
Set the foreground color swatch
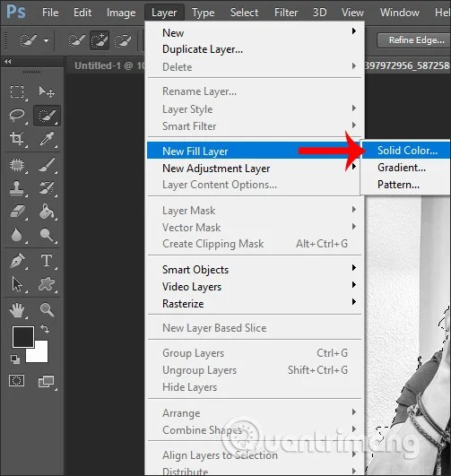click(22, 336)
